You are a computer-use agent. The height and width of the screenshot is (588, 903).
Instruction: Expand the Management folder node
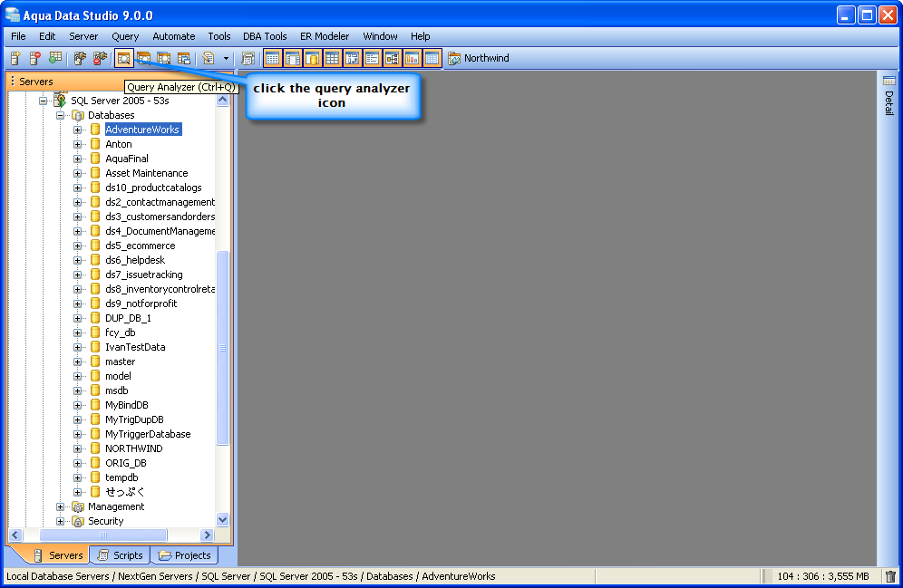60,506
